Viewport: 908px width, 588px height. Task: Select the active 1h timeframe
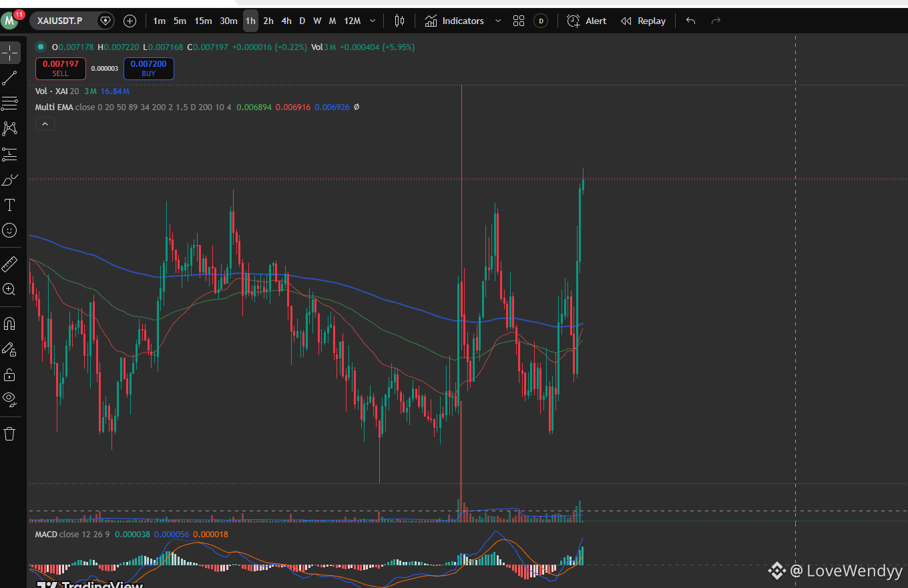pyautogui.click(x=250, y=21)
